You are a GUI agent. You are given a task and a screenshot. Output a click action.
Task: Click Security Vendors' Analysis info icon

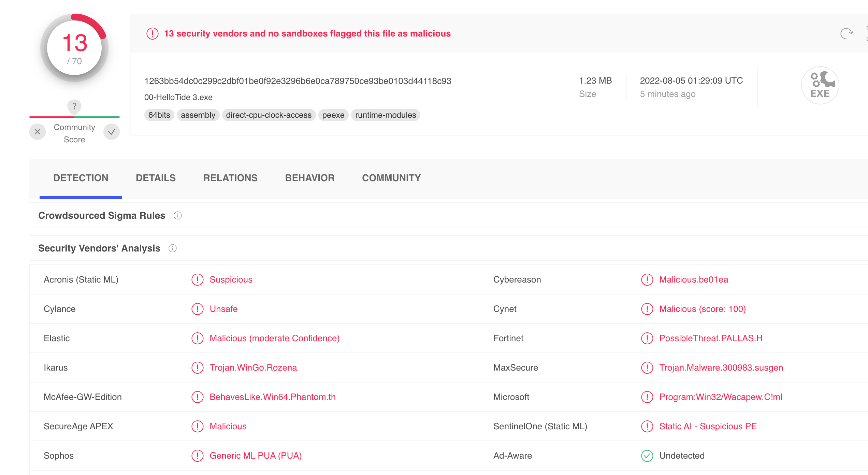click(x=173, y=248)
